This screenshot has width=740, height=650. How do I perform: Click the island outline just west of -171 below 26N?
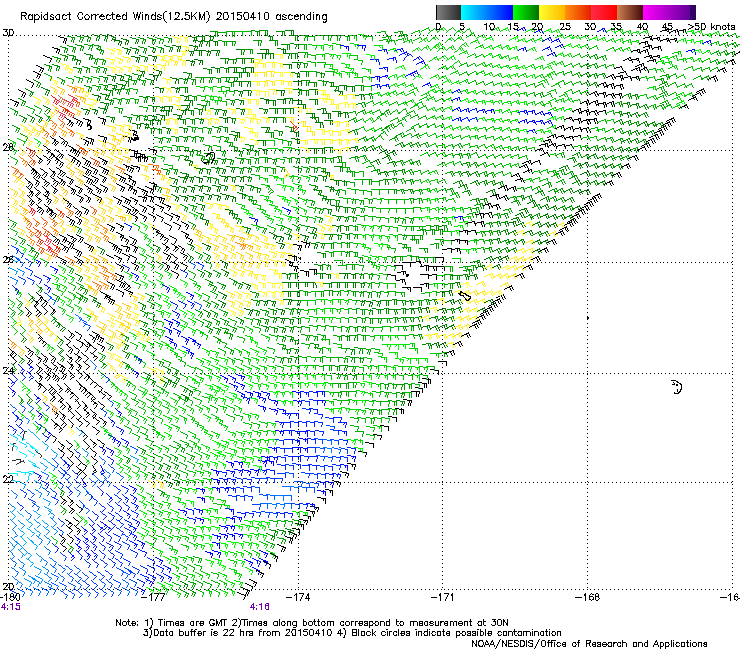point(465,296)
